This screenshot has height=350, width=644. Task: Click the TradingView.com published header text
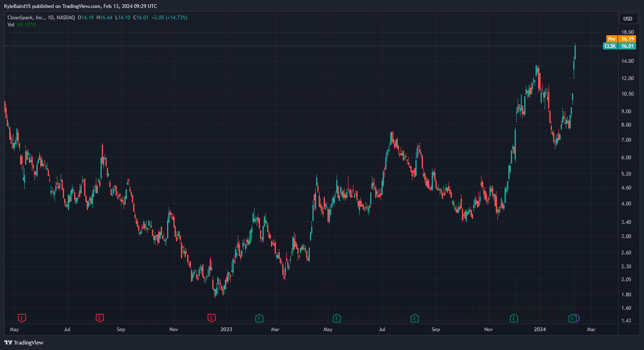click(80, 6)
